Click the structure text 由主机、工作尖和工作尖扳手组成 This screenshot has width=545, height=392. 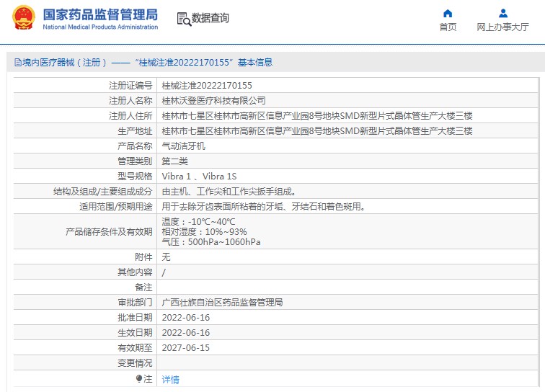[229, 192]
